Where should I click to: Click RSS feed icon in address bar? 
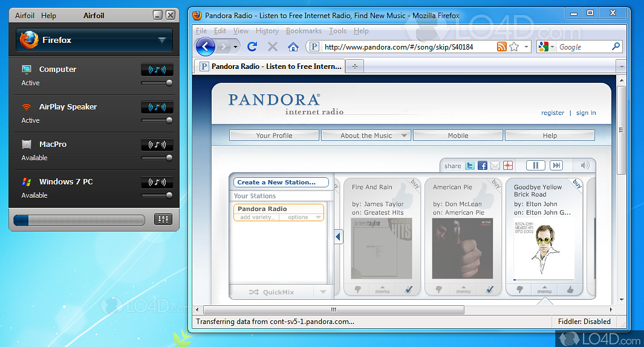coord(501,47)
